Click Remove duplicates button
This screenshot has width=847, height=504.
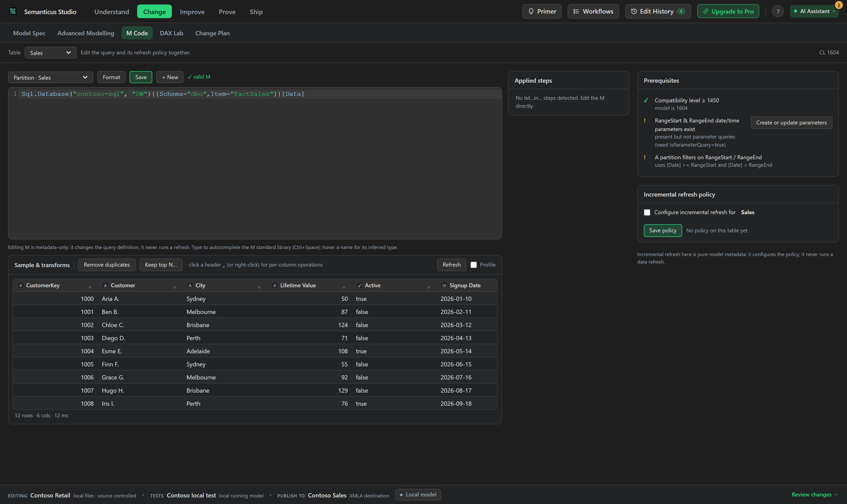tap(107, 265)
